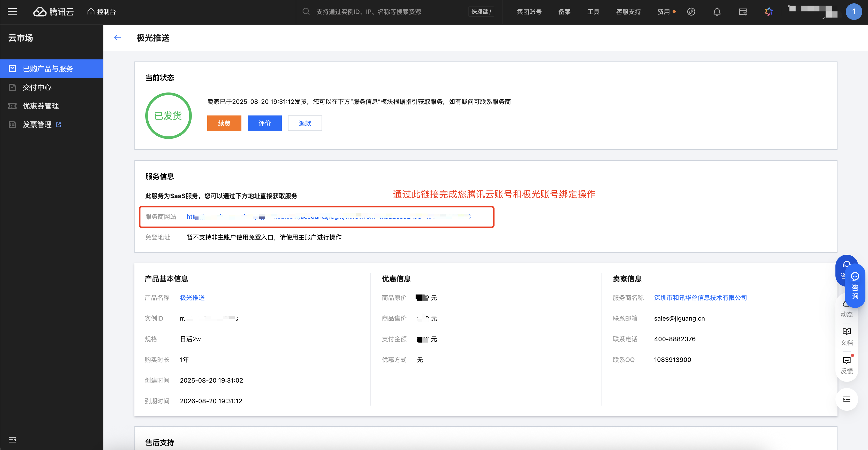Collapse the sidebar with the bottom icon

point(12,440)
